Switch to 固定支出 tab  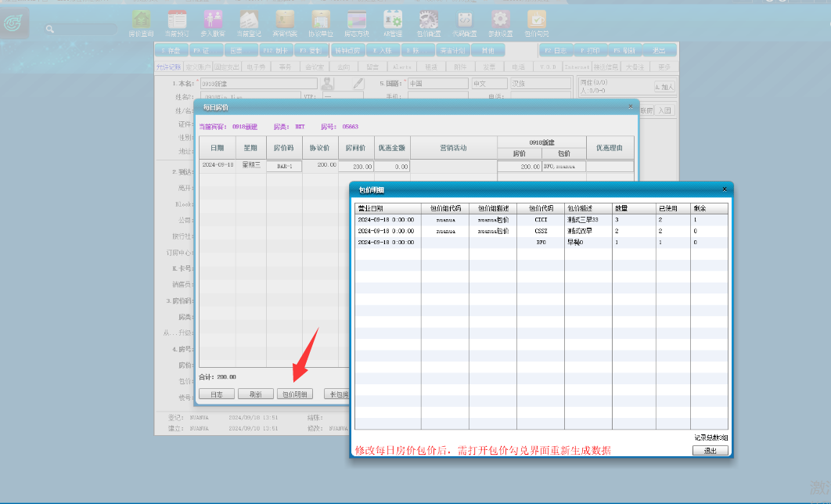tap(227, 67)
